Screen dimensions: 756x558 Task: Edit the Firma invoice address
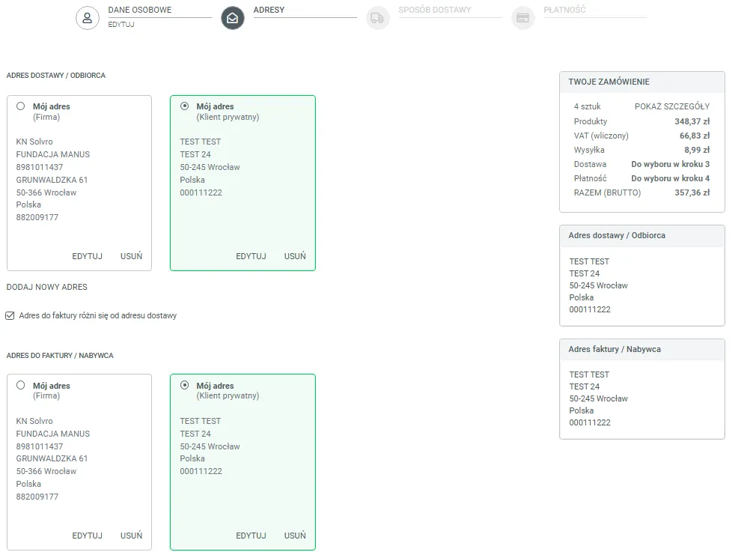pos(87,536)
